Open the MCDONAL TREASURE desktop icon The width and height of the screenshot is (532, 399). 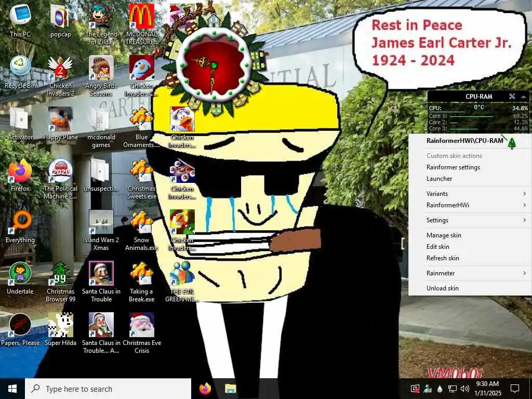[x=141, y=24]
